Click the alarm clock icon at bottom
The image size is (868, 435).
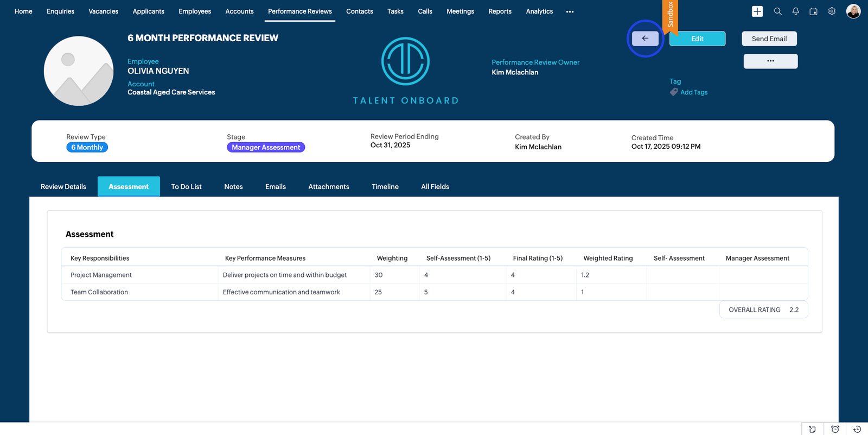point(835,429)
